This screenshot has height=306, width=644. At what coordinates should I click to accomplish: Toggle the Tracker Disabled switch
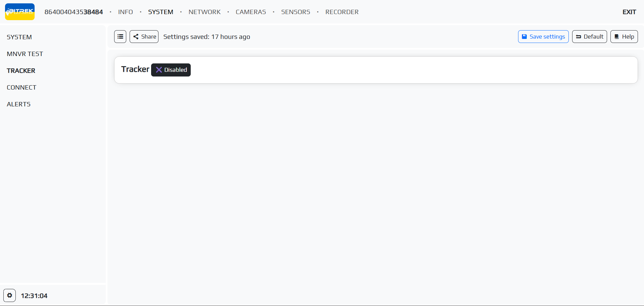[x=171, y=70]
